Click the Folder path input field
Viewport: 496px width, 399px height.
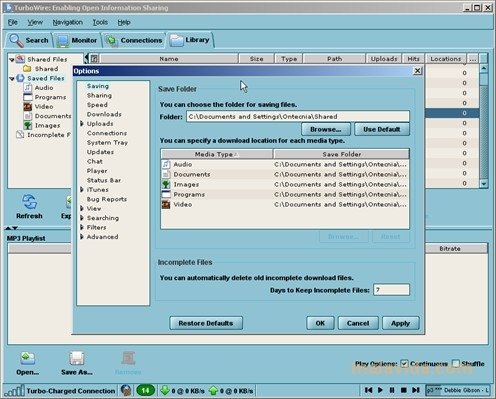click(x=298, y=116)
